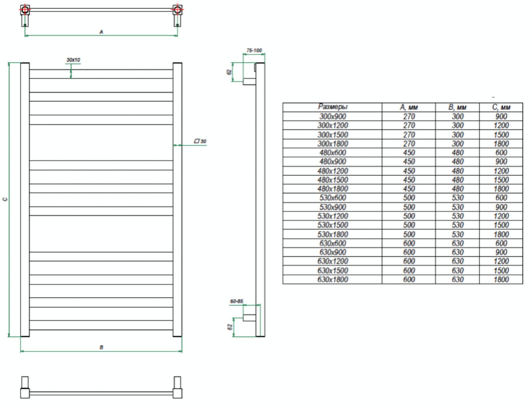
Task: Click the 630x1800 size row label
Action: [x=333, y=280]
